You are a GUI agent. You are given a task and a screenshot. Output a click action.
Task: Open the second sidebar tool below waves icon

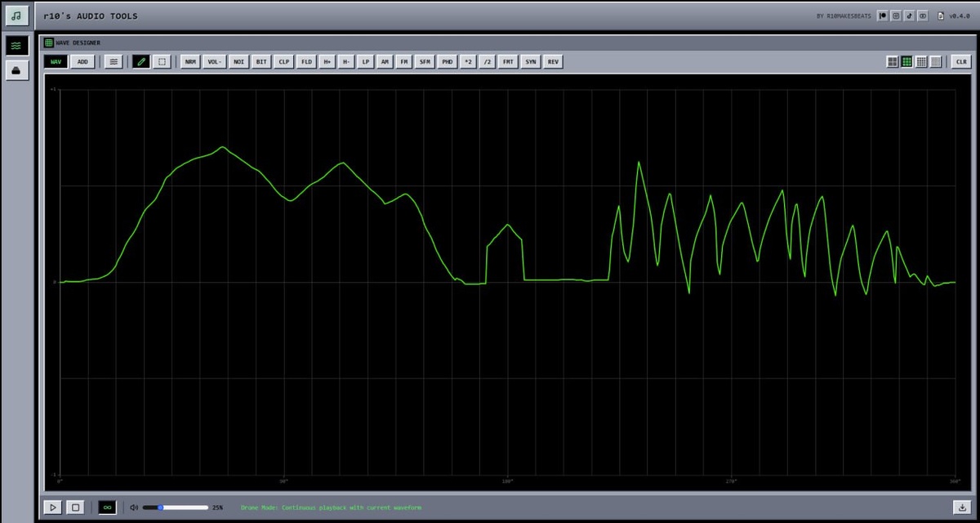coord(16,71)
